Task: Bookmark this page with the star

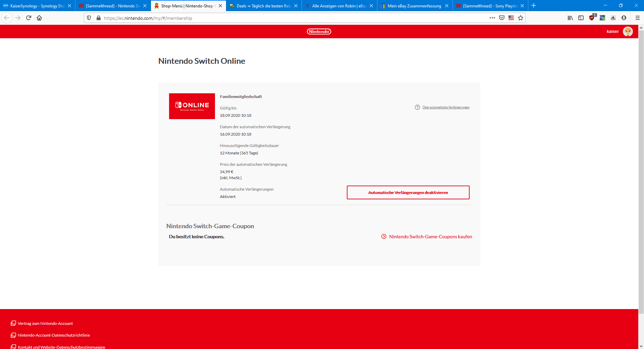Action: (521, 18)
